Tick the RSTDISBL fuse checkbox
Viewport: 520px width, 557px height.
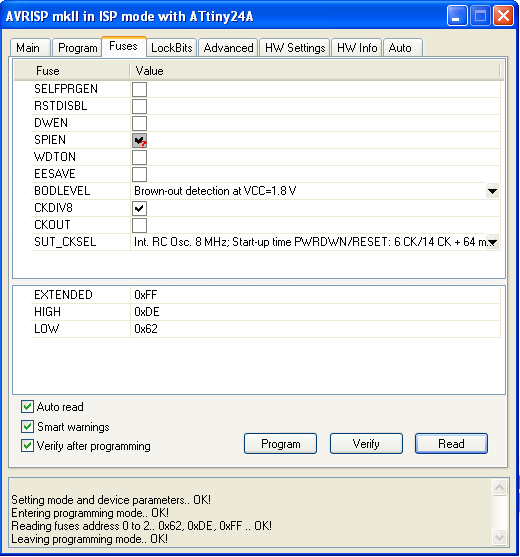(139, 106)
